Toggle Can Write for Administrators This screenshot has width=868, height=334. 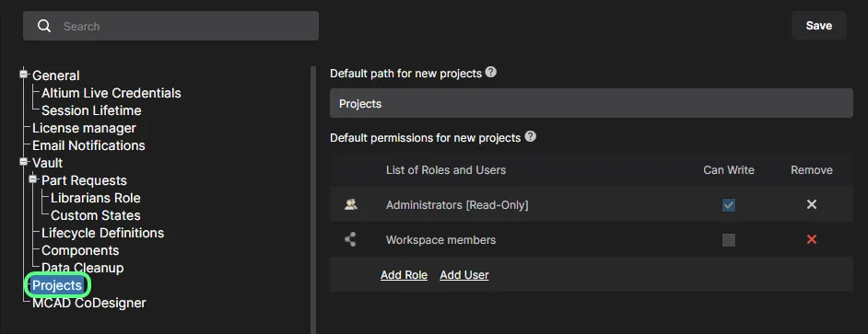coord(729,205)
